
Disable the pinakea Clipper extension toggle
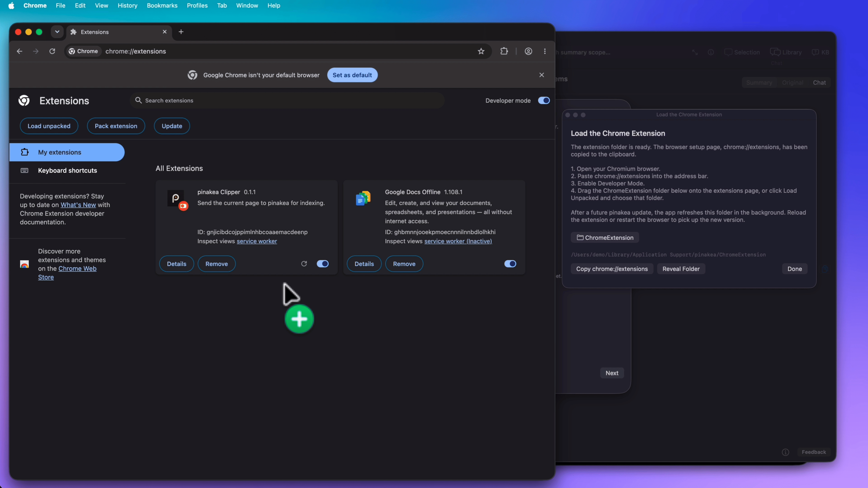(x=323, y=264)
